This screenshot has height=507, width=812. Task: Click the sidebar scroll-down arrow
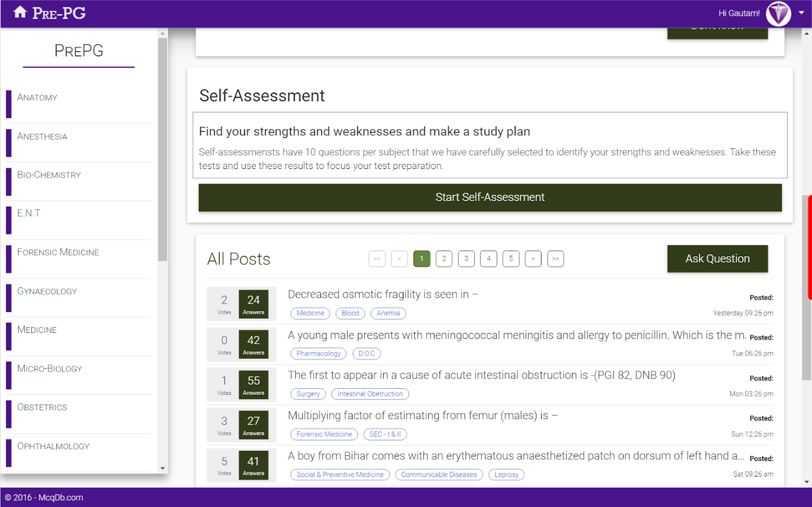(163, 468)
